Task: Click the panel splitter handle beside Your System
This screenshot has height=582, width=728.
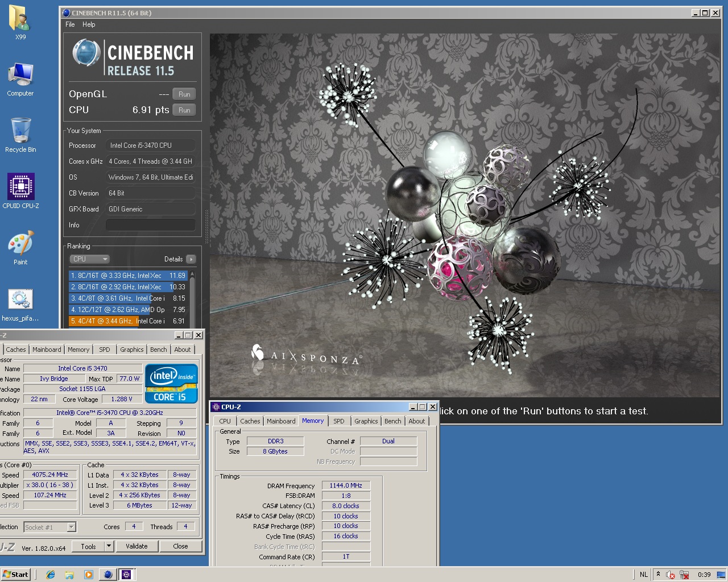Action: tap(206, 227)
